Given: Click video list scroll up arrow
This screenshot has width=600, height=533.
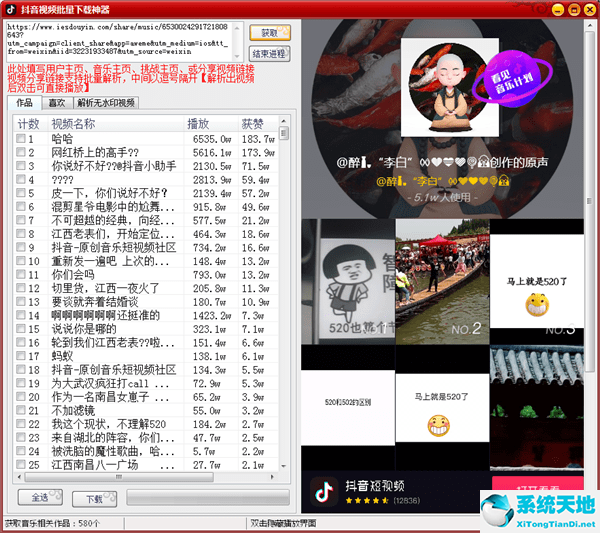Looking at the screenshot, I should pos(284,121).
